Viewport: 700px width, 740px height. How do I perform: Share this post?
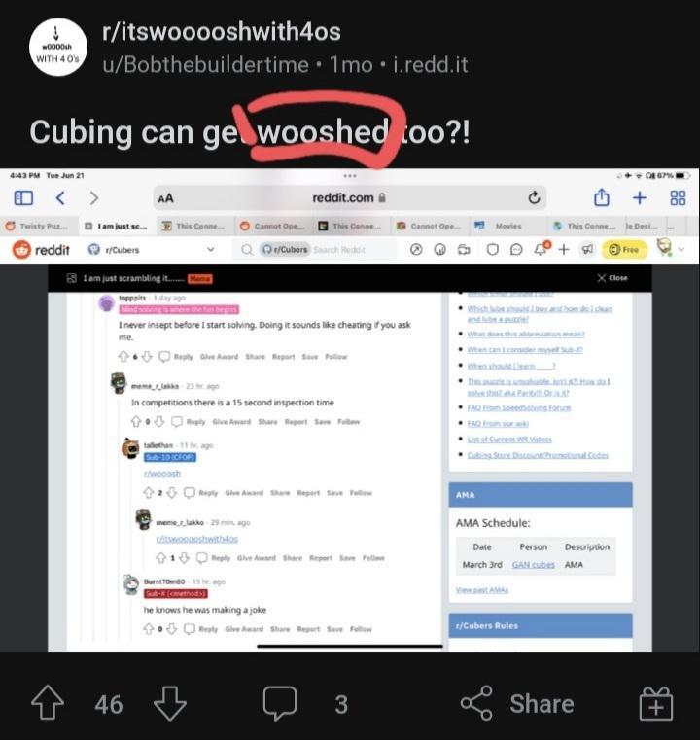coord(517,703)
